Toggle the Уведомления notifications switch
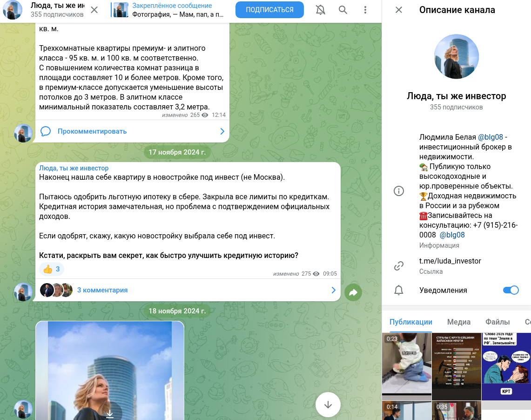This screenshot has height=420, width=531. (x=511, y=290)
